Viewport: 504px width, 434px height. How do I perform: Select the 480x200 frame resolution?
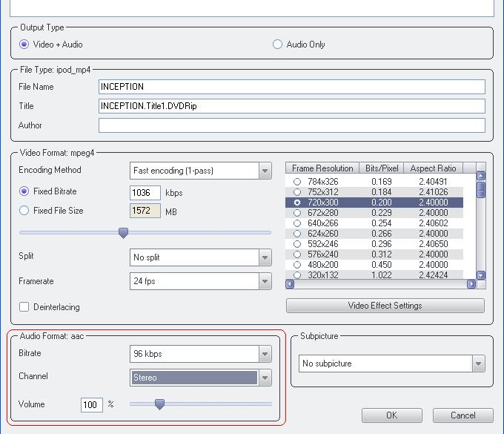tap(297, 264)
